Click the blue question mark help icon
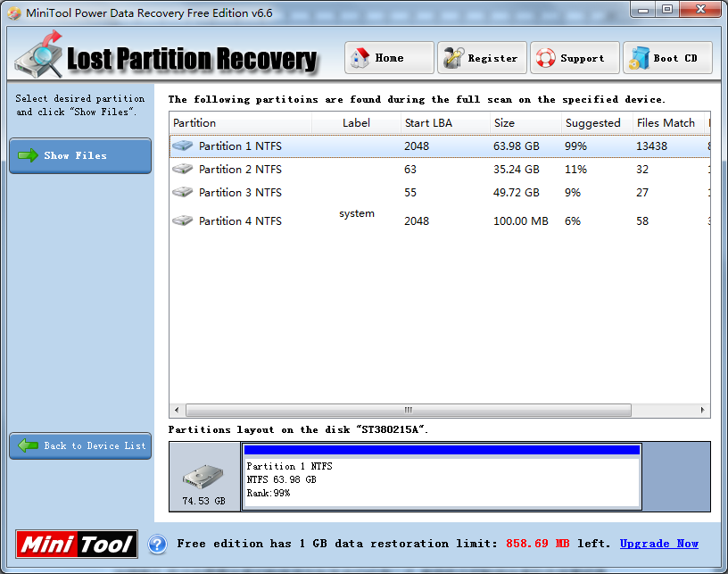 pyautogui.click(x=157, y=545)
